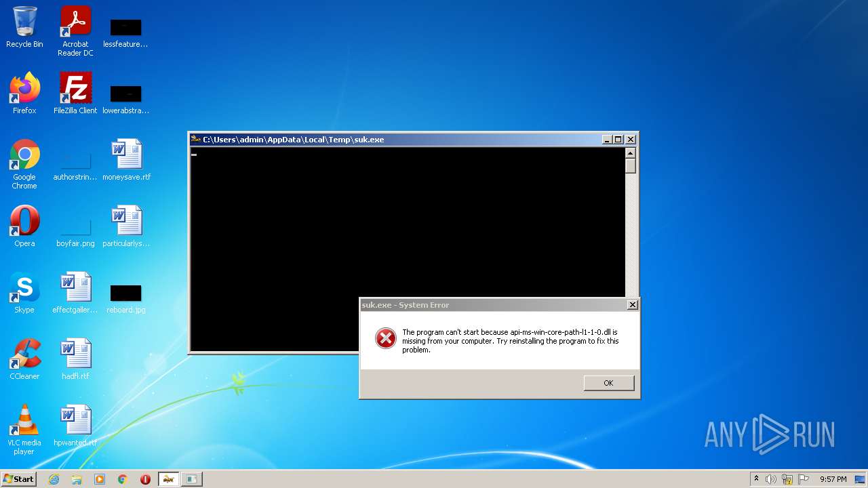
Task: Click the missing DLL error message text
Action: click(x=510, y=341)
